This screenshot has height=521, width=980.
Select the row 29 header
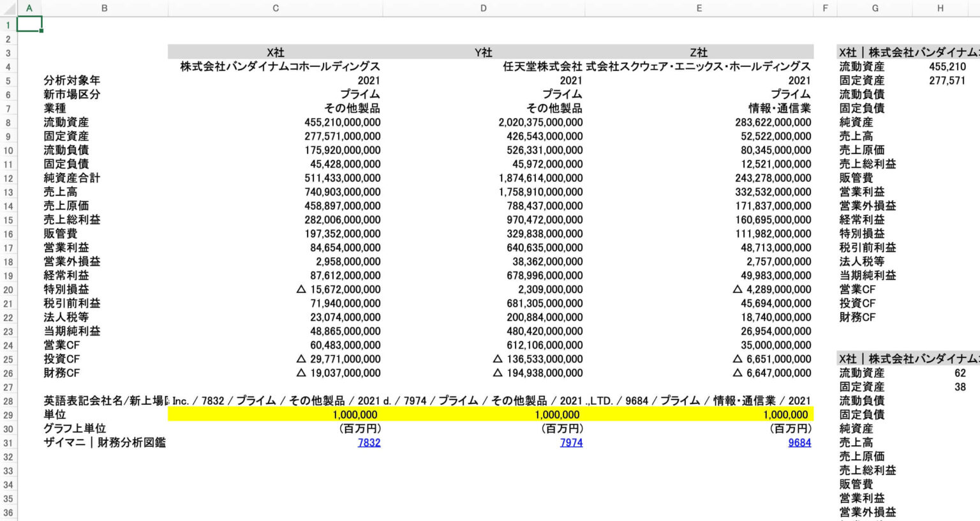click(8, 415)
